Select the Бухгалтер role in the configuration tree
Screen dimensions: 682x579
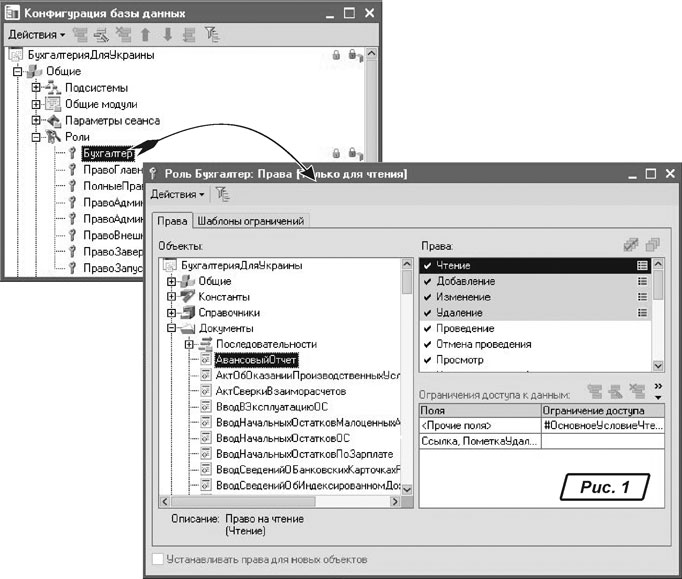click(103, 153)
